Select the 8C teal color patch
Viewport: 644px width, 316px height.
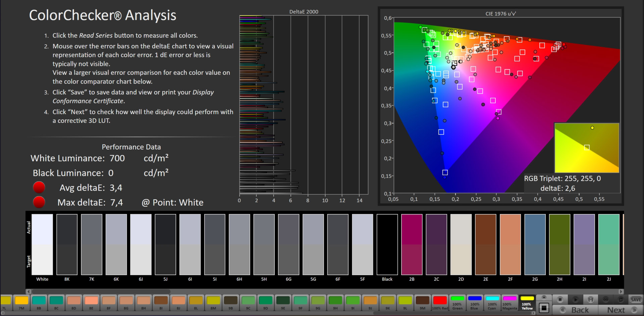[56, 302]
